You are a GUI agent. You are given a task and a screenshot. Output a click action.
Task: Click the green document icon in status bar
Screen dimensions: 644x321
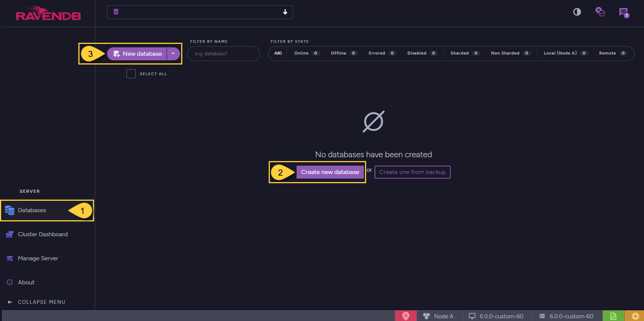click(x=613, y=316)
